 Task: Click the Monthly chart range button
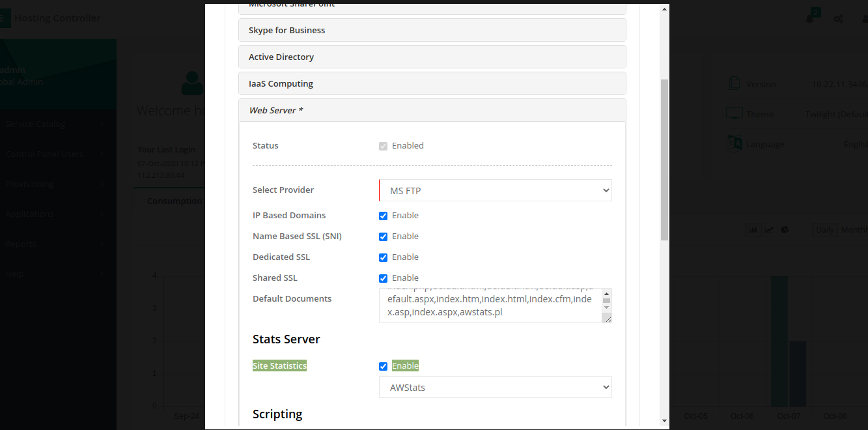854,229
